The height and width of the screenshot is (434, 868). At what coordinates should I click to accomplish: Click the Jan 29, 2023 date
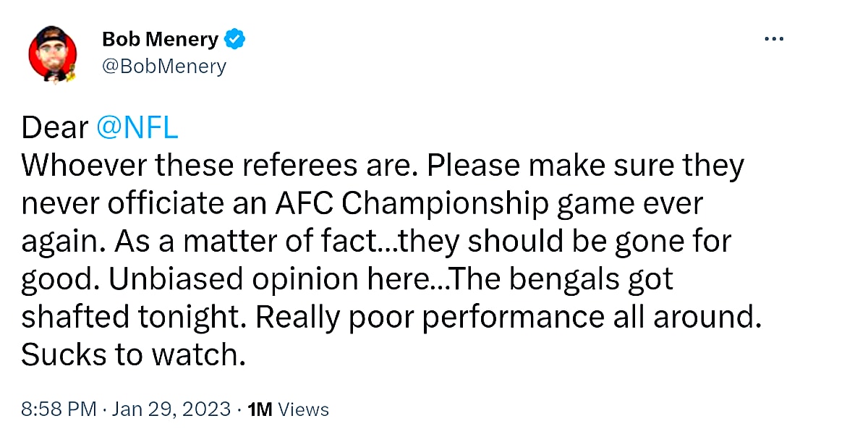click(x=171, y=409)
